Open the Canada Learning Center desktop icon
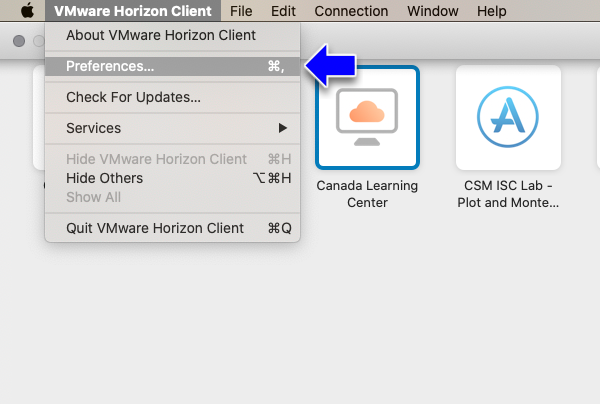The image size is (600, 404). point(367,117)
